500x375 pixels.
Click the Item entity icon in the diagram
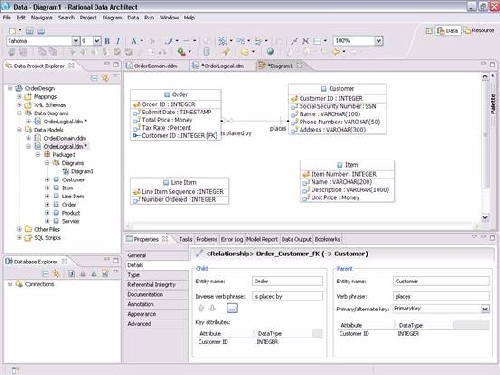[340, 165]
